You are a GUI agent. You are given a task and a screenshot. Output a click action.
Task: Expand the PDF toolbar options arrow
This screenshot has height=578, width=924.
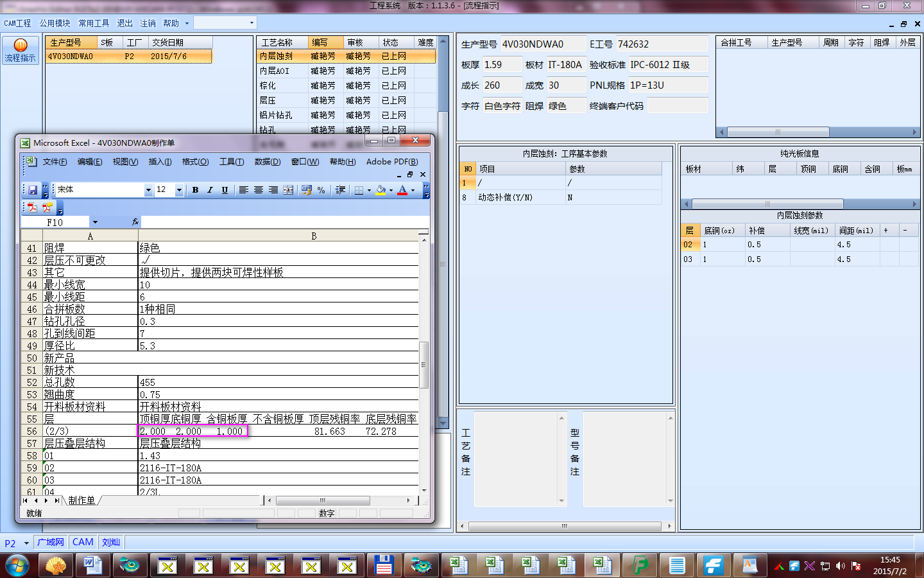point(60,209)
